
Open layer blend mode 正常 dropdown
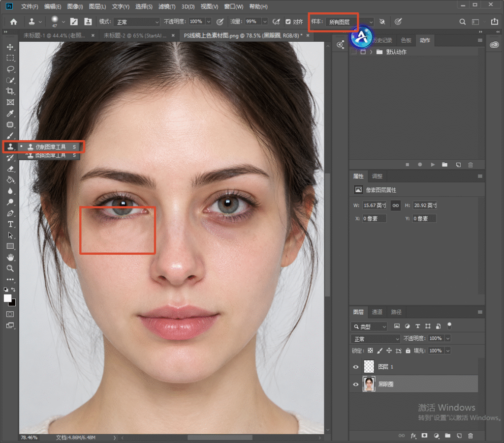(376, 339)
